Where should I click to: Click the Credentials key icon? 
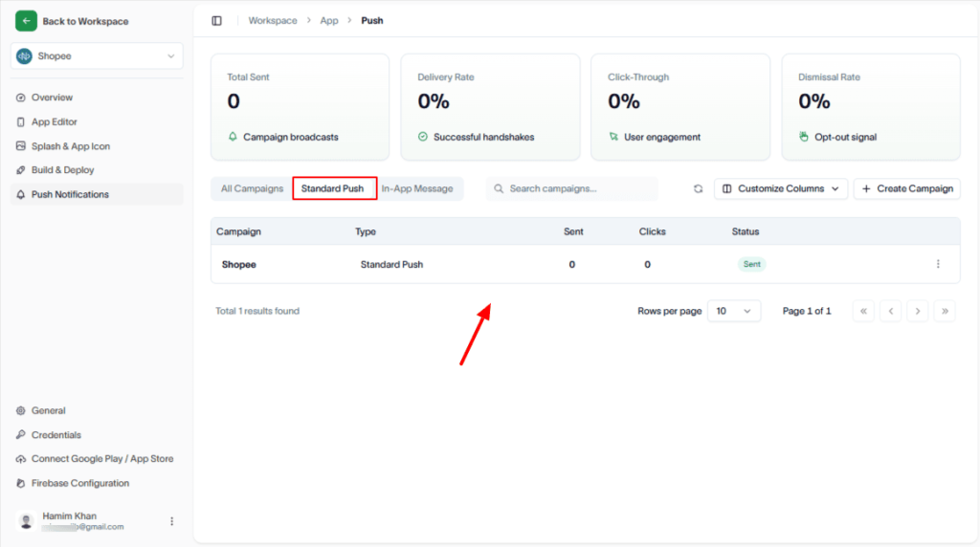tap(21, 434)
